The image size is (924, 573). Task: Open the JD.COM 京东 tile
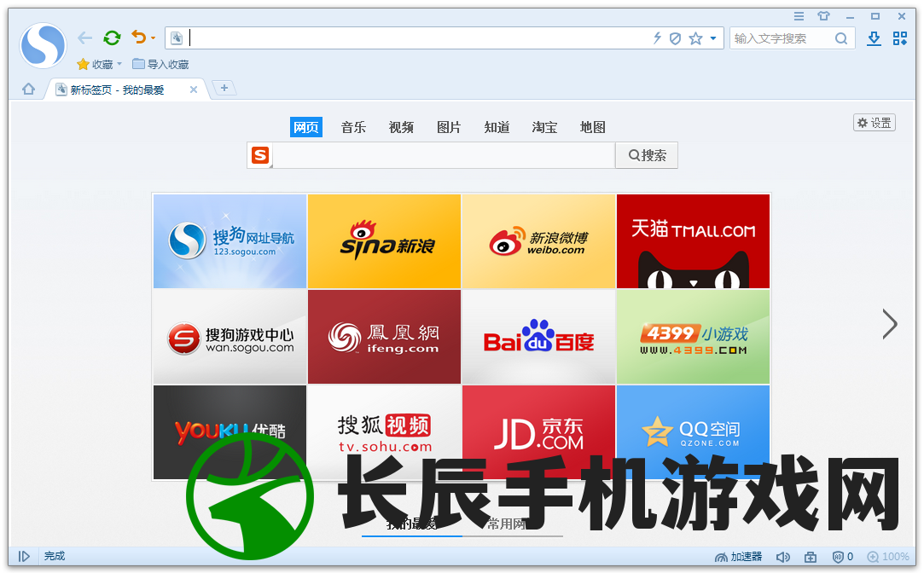538,432
